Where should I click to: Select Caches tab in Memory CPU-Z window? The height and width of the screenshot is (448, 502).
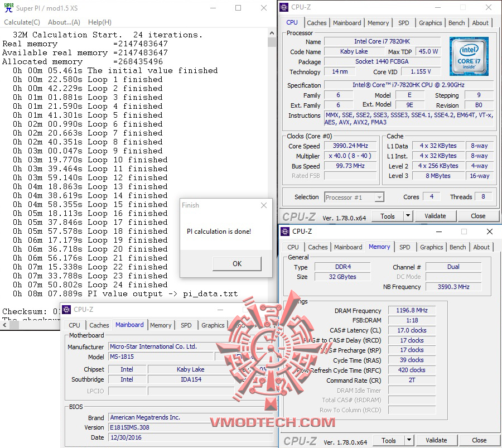coord(317,247)
